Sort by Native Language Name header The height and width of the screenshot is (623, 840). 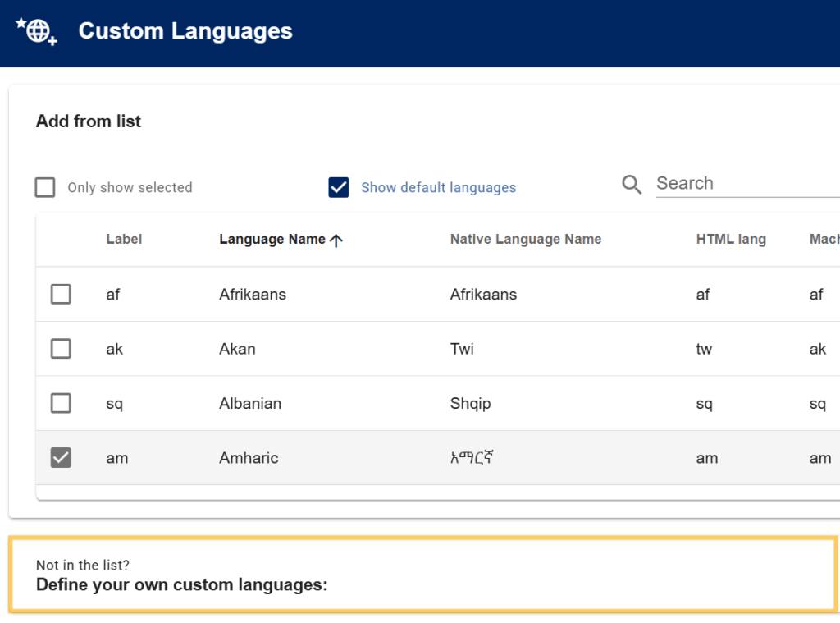point(526,240)
